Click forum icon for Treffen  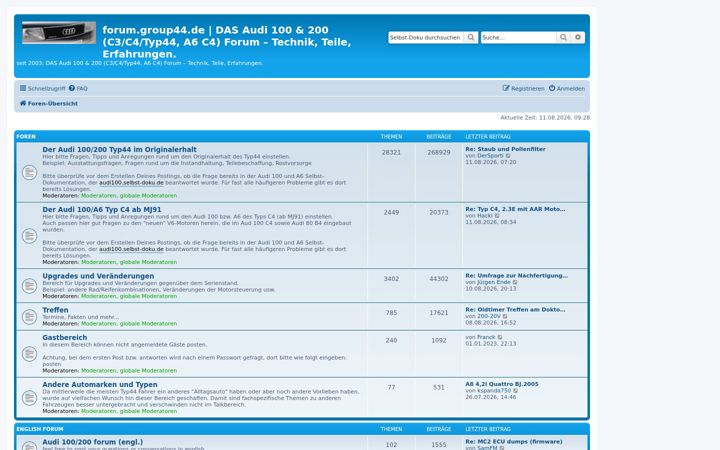coord(29,317)
